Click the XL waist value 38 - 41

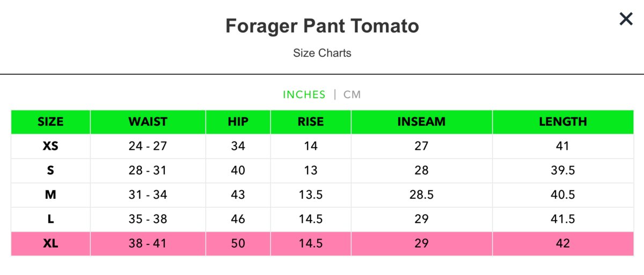coord(148,244)
